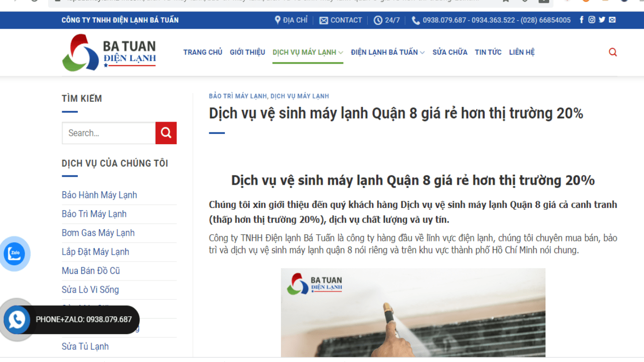This screenshot has height=362, width=644.
Task: Open the Bơm Gas Máy Lạnh sidebar link
Action: tap(98, 233)
